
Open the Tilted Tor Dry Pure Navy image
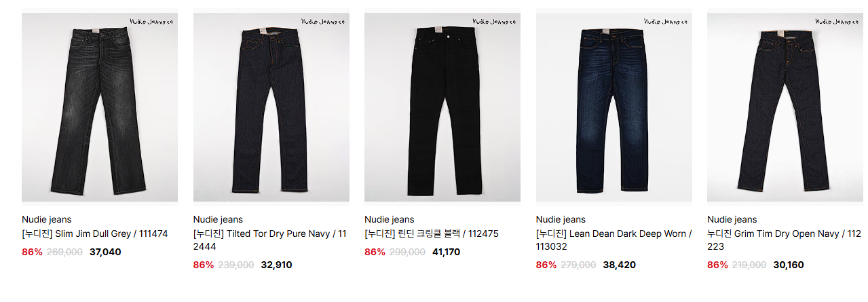click(271, 107)
